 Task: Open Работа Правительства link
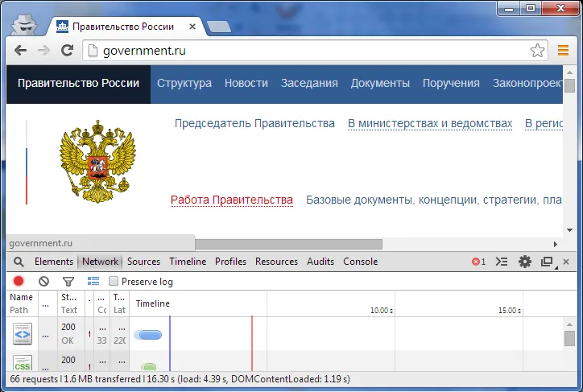(232, 200)
